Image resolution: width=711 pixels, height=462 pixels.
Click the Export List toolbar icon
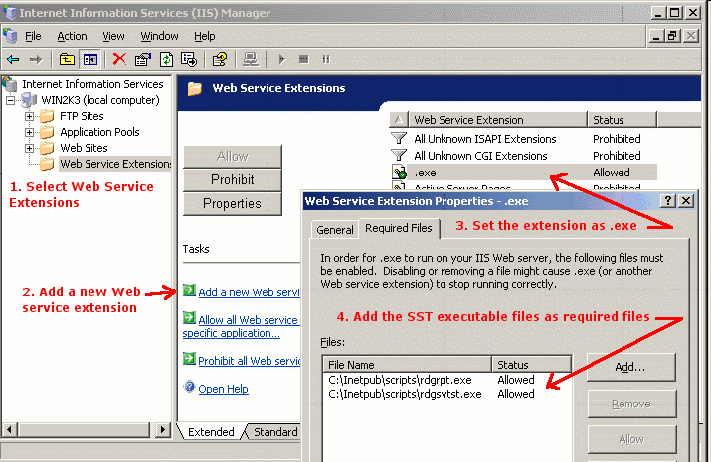[189, 59]
